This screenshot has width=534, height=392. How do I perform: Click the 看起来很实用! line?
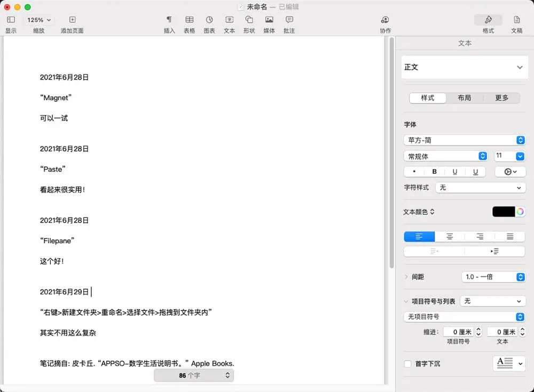(62, 190)
